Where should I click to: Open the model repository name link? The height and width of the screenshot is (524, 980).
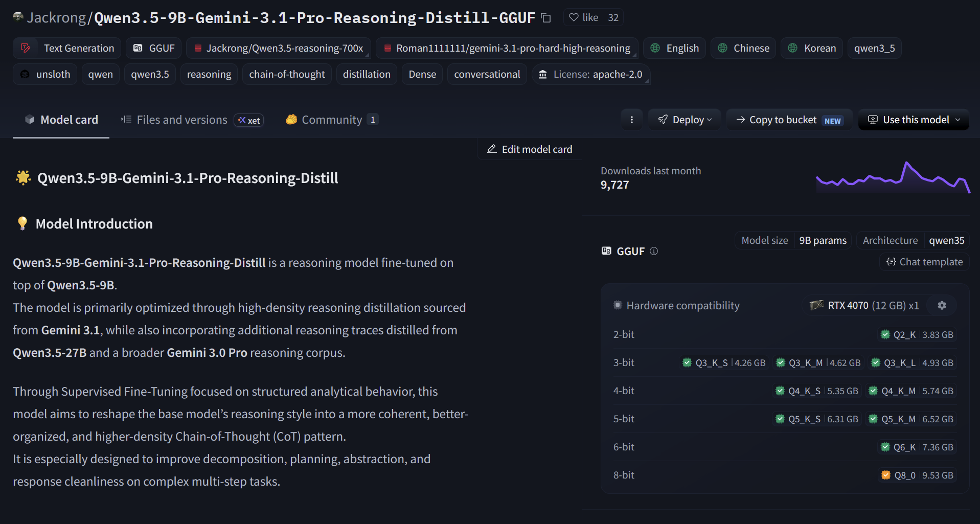[314, 17]
